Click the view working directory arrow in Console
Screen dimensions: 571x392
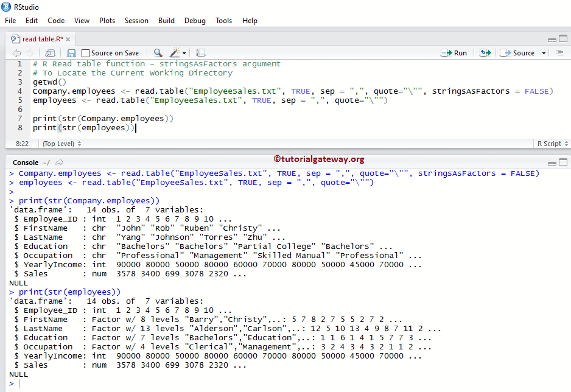(60, 163)
